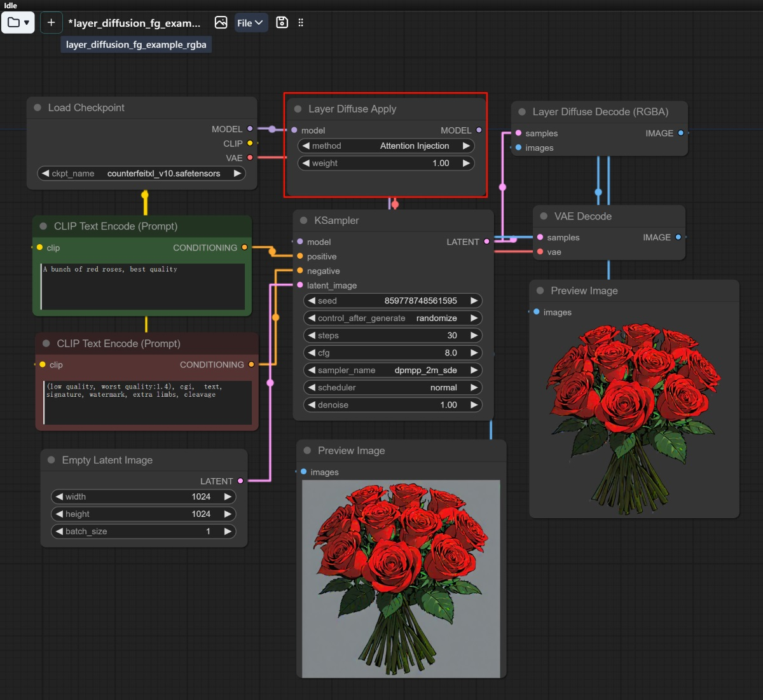The width and height of the screenshot is (763, 700).
Task: Increase width value with right arrow
Action: pyautogui.click(x=228, y=497)
